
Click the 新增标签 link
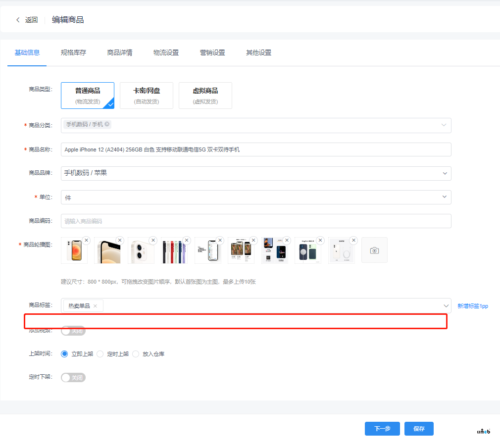point(473,306)
